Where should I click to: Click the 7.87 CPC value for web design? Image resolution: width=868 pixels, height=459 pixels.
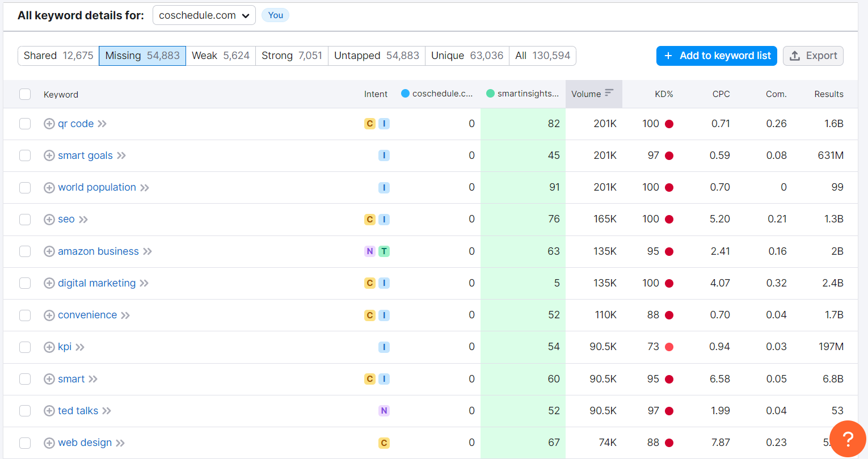tap(720, 443)
